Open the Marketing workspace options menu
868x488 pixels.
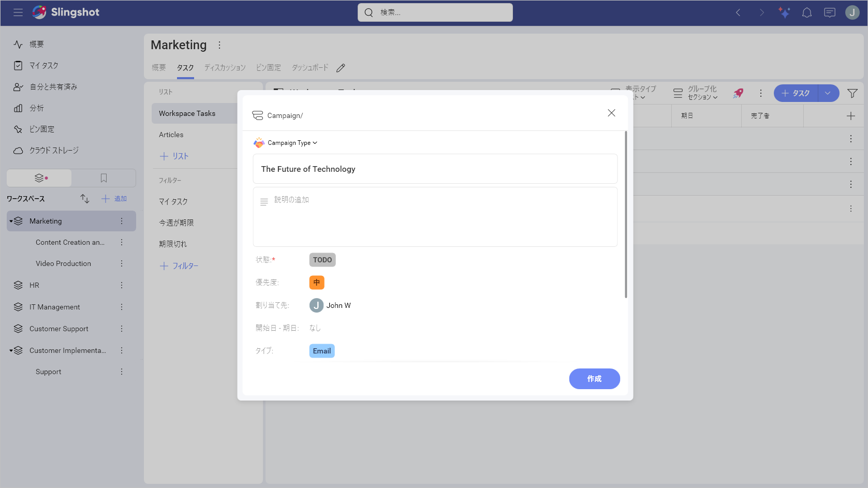(219, 45)
